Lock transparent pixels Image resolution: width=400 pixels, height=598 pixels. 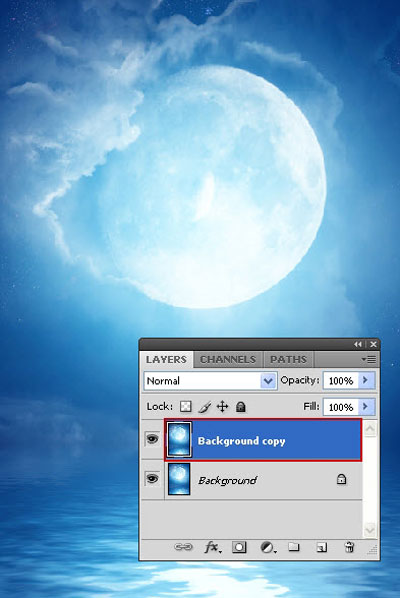186,407
